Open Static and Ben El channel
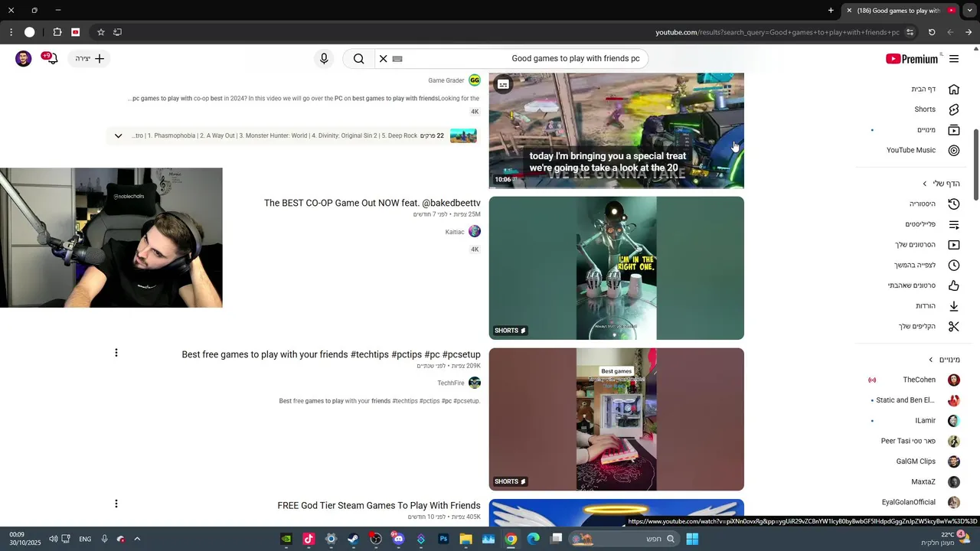This screenshot has width=980, height=551. pyautogui.click(x=913, y=400)
